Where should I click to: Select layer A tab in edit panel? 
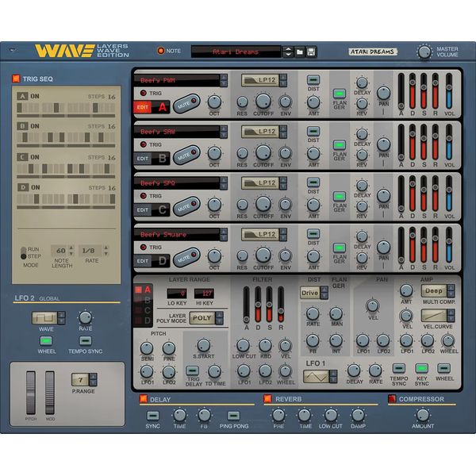143,290
